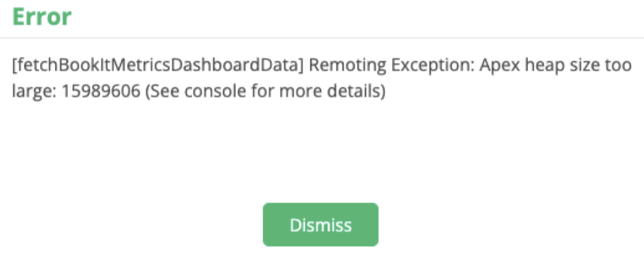Image resolution: width=644 pixels, height=260 pixels.
Task: Select the fetchBookItMetricsDashboardData method name text
Action: [158, 66]
